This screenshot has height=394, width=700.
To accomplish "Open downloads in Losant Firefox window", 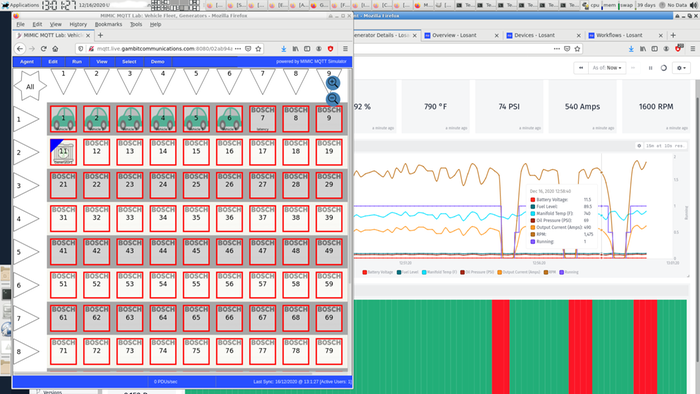I will pos(631,49).
